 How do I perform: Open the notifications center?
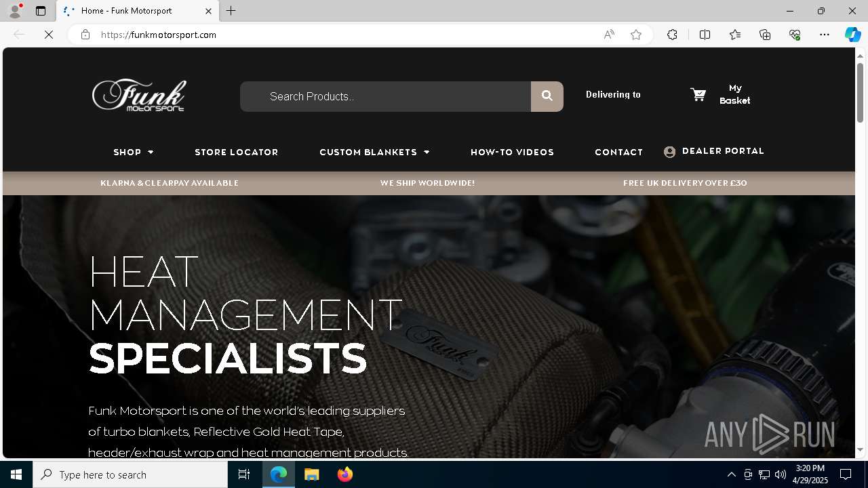(846, 474)
